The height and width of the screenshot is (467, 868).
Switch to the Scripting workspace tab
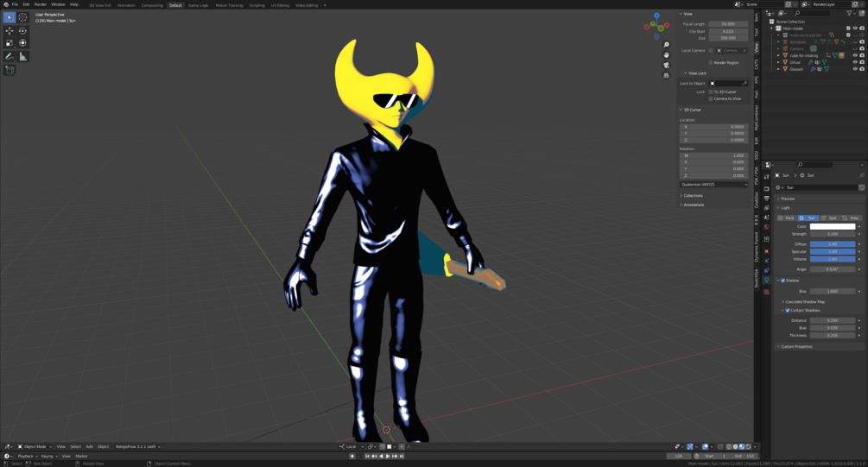pos(257,5)
